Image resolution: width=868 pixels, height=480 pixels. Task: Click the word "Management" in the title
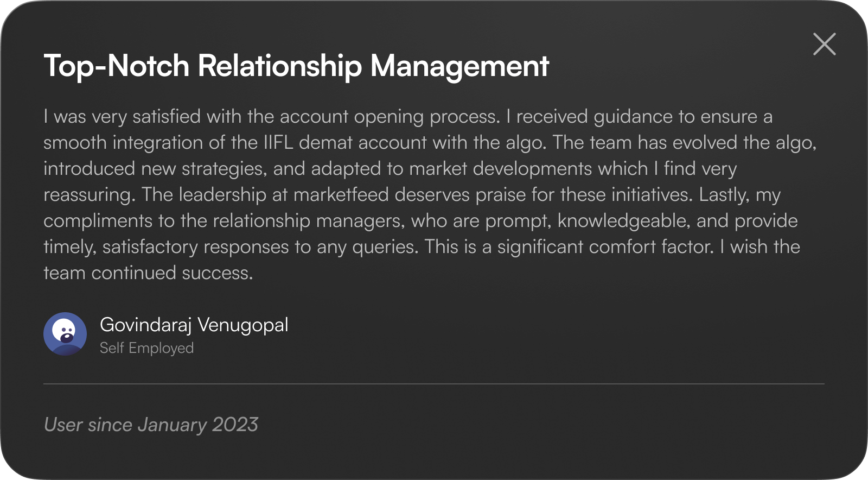459,66
